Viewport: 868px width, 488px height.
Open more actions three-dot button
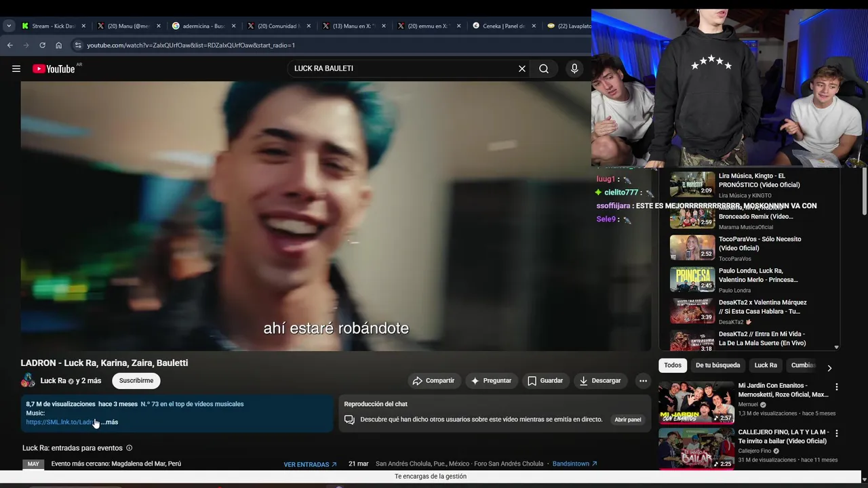643,381
